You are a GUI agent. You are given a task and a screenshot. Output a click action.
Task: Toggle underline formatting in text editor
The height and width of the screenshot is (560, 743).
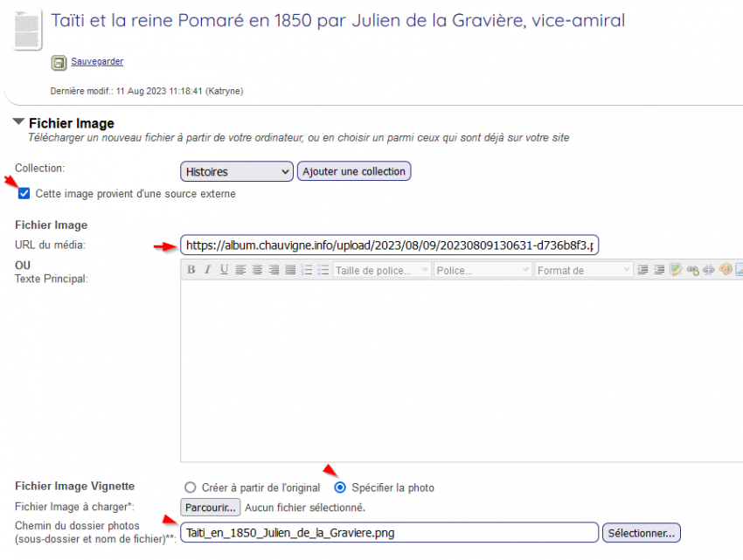click(x=224, y=271)
